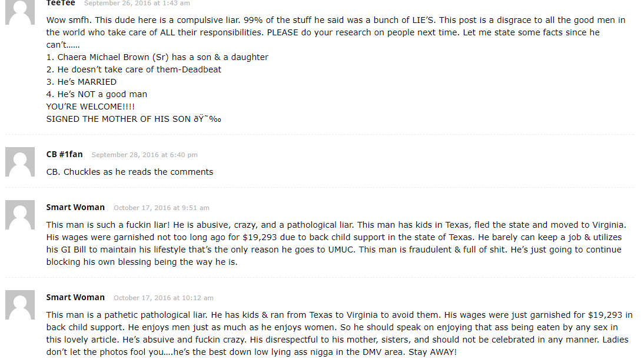Click avatar beside Smart Woman's 9:51 am comment
Screen dimensions: 644x359
coord(20,215)
